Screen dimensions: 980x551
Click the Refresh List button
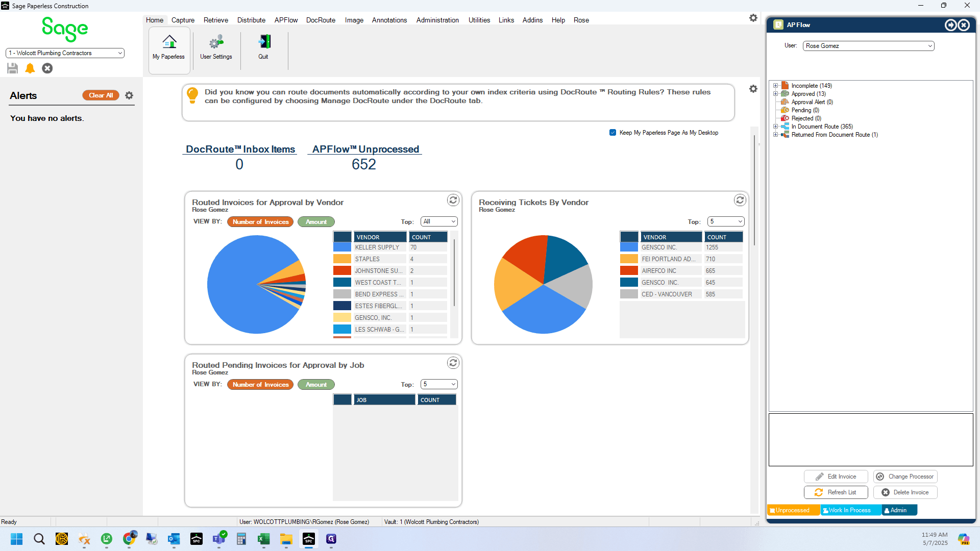coord(836,492)
